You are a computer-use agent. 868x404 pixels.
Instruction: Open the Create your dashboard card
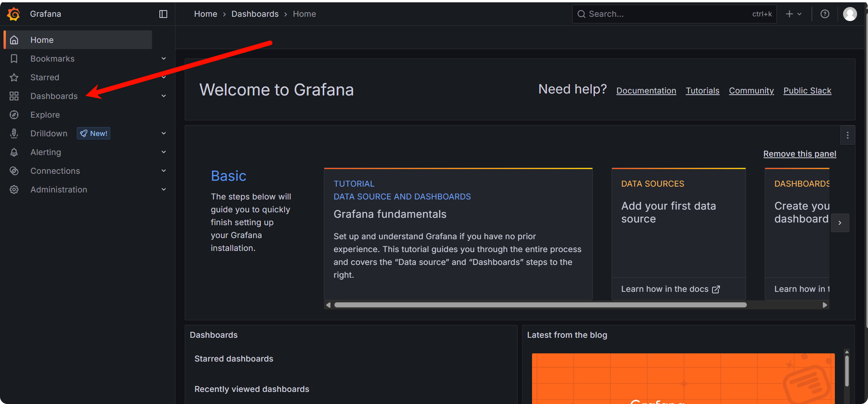797,234
